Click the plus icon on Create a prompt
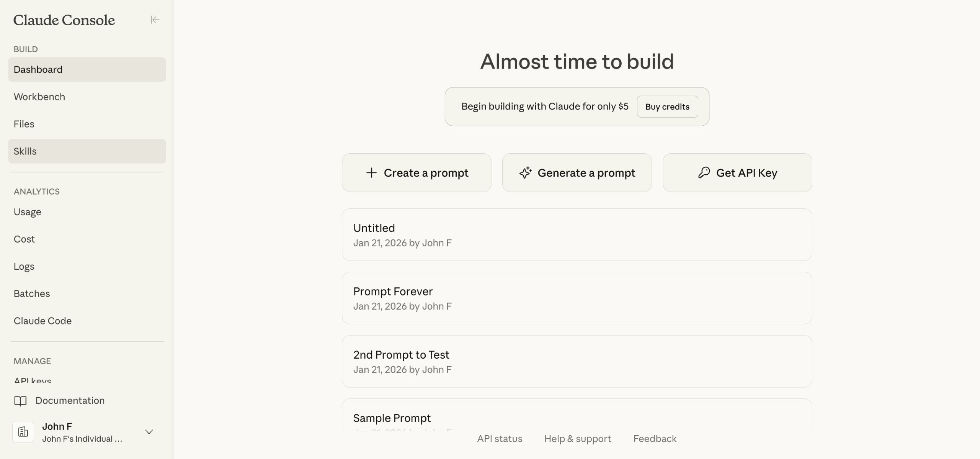980x459 pixels. coord(371,173)
